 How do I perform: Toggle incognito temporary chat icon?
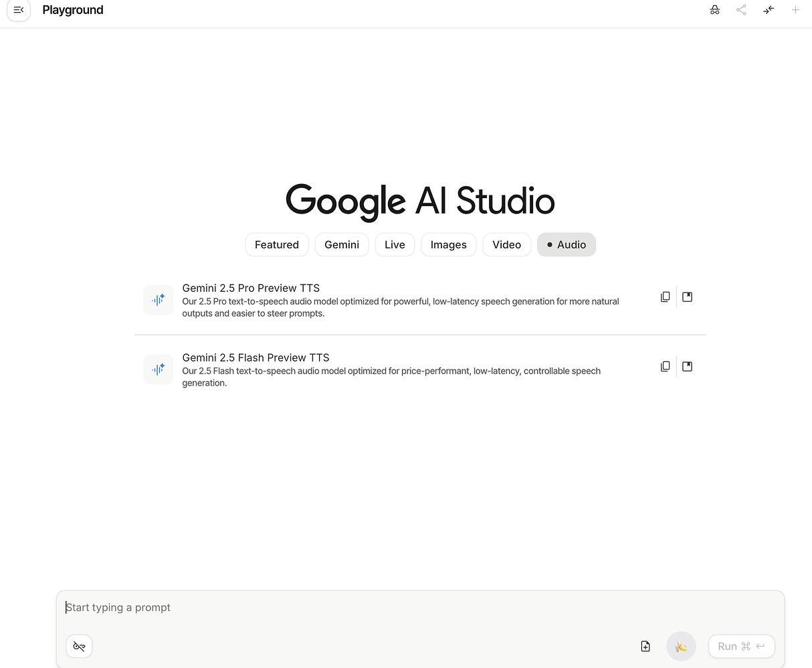click(715, 10)
